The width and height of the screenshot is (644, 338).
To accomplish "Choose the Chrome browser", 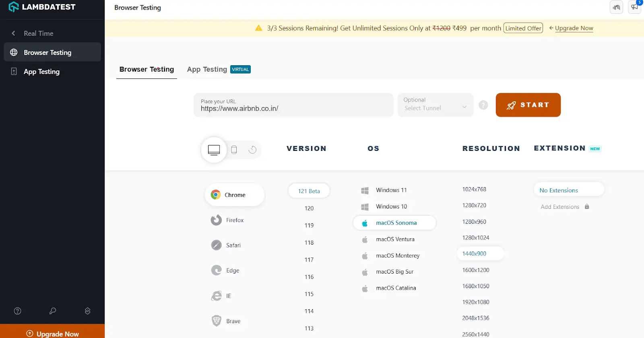I will (235, 195).
